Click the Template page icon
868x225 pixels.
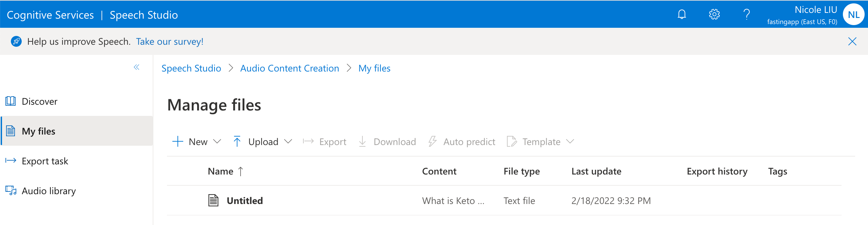coord(511,141)
